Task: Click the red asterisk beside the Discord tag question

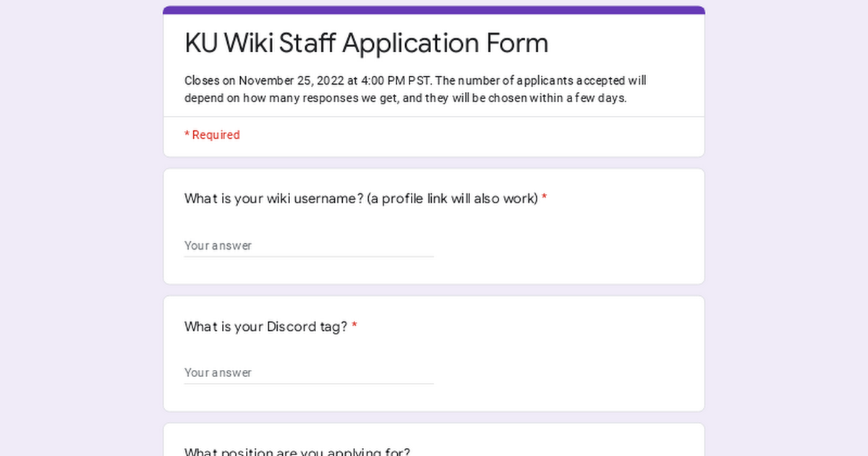Action: (x=354, y=326)
